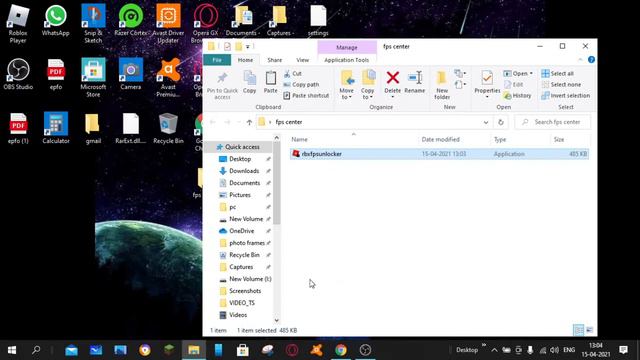Viewport: 640px width, 360px height.
Task: Refresh the fps center folder
Action: pos(500,122)
